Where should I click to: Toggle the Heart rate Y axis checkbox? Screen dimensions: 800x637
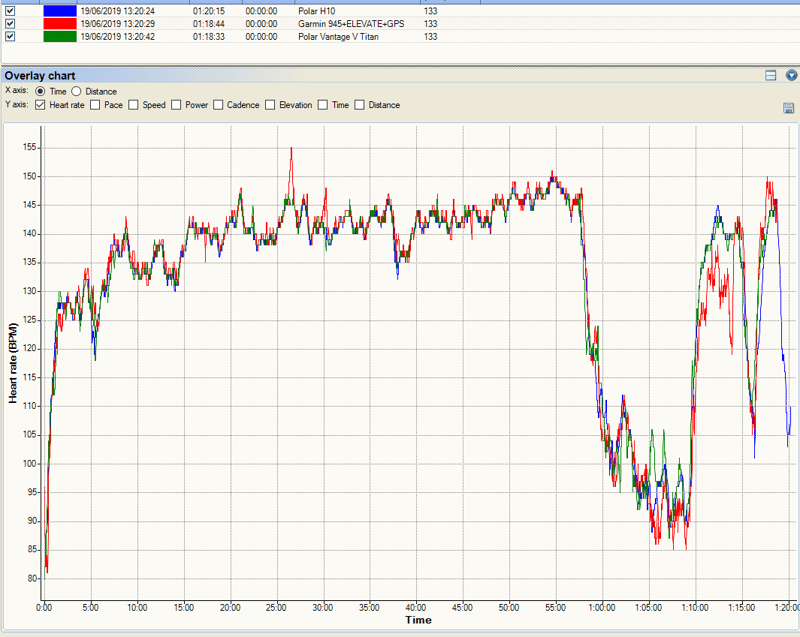pos(40,105)
